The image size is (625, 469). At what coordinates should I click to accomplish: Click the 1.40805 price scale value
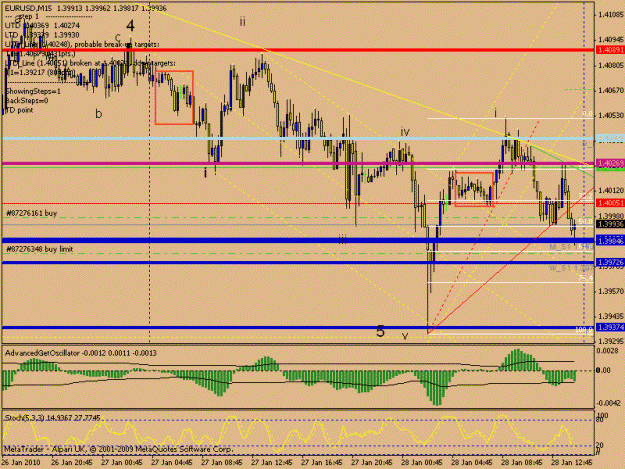point(611,65)
